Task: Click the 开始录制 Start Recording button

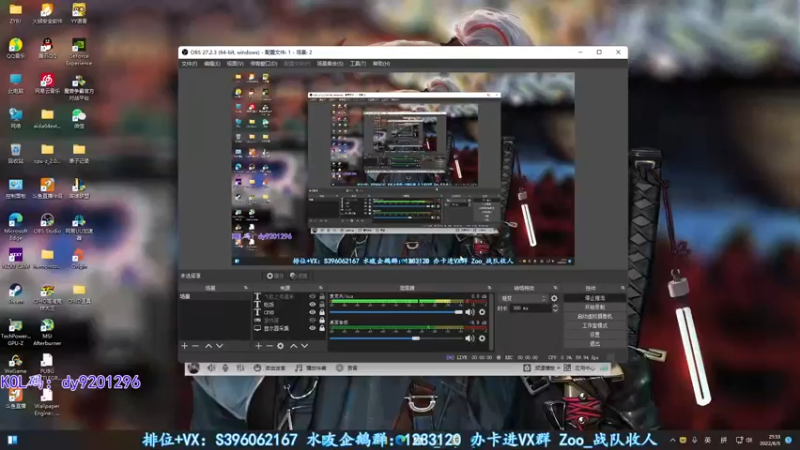Action: click(x=595, y=307)
